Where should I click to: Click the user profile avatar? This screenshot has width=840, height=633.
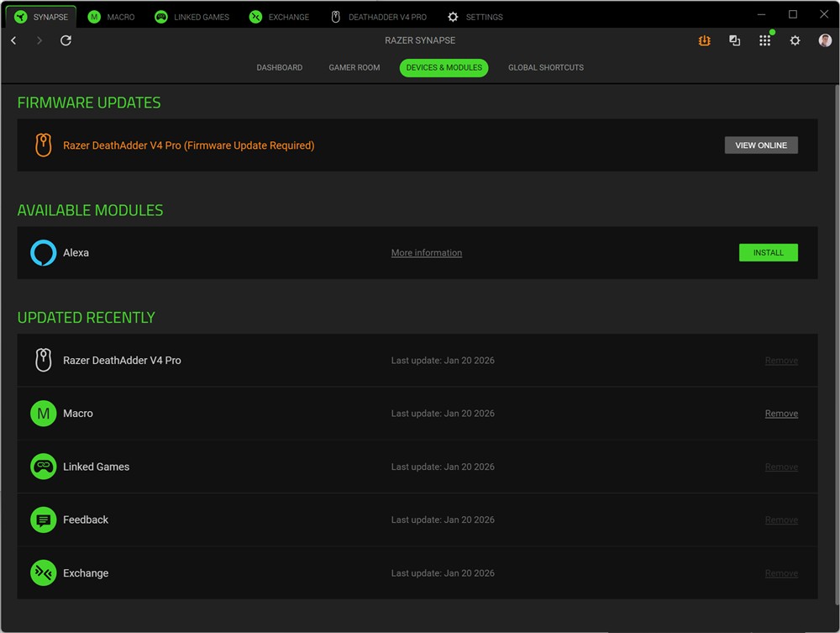pos(825,40)
